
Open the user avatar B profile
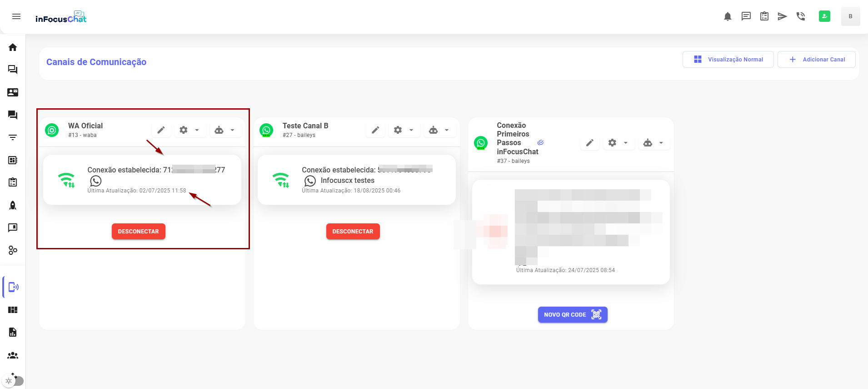pyautogui.click(x=850, y=16)
